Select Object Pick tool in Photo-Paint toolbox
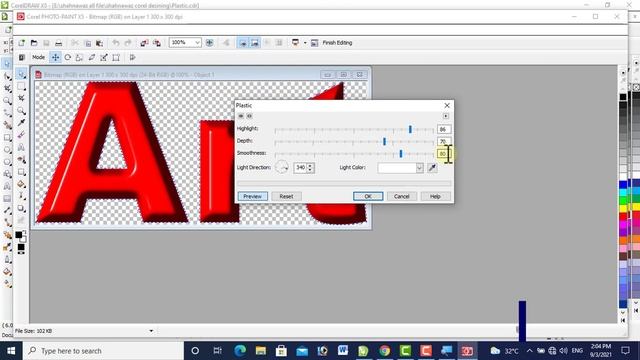640x360 pixels. click(21, 74)
